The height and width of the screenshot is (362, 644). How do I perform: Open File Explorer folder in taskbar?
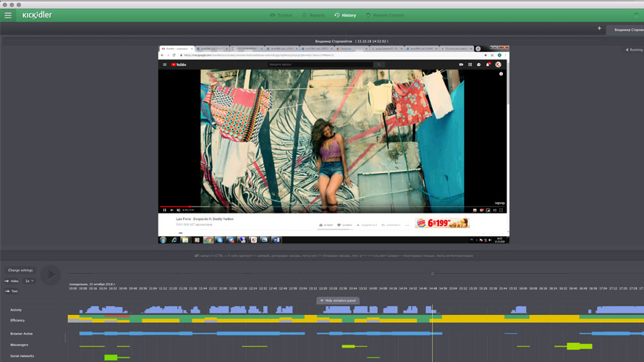click(185, 240)
